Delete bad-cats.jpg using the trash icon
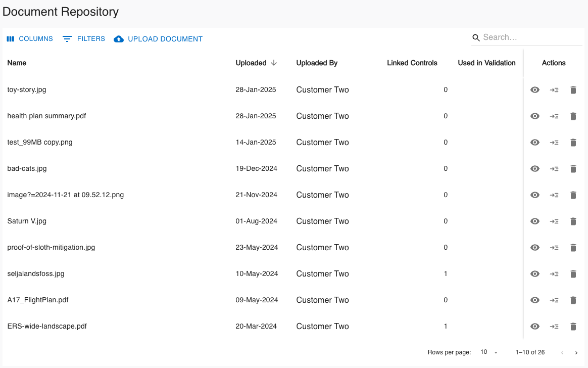The width and height of the screenshot is (588, 368). tap(573, 168)
